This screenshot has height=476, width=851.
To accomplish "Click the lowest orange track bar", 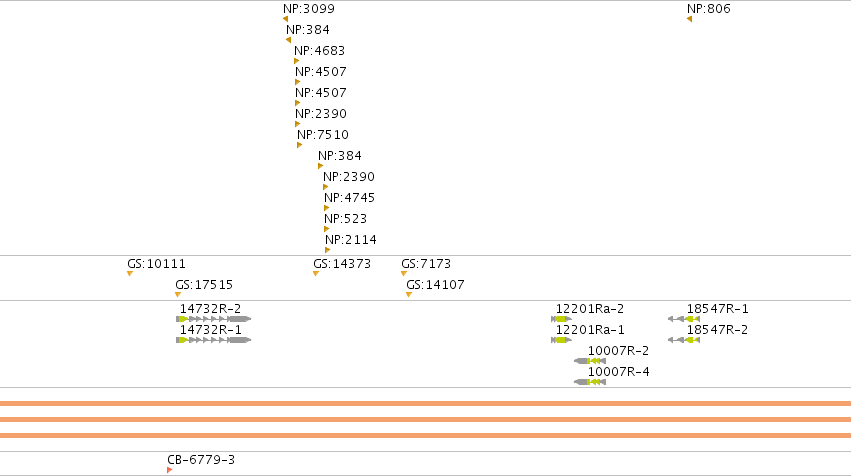I will tap(426, 435).
